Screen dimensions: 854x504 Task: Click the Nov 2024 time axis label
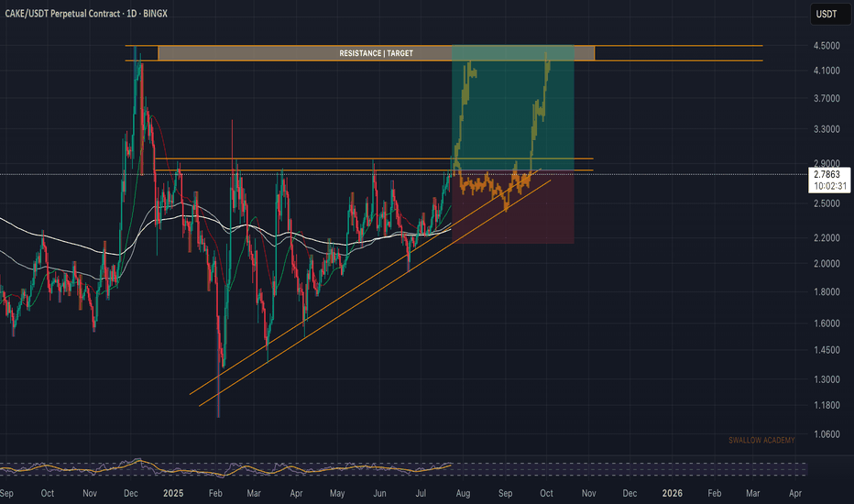tap(90, 493)
